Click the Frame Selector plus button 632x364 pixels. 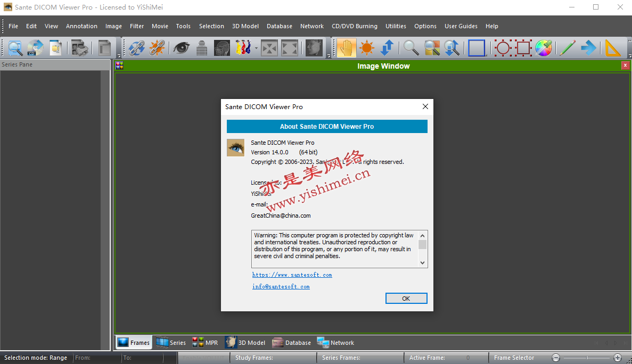(618, 358)
